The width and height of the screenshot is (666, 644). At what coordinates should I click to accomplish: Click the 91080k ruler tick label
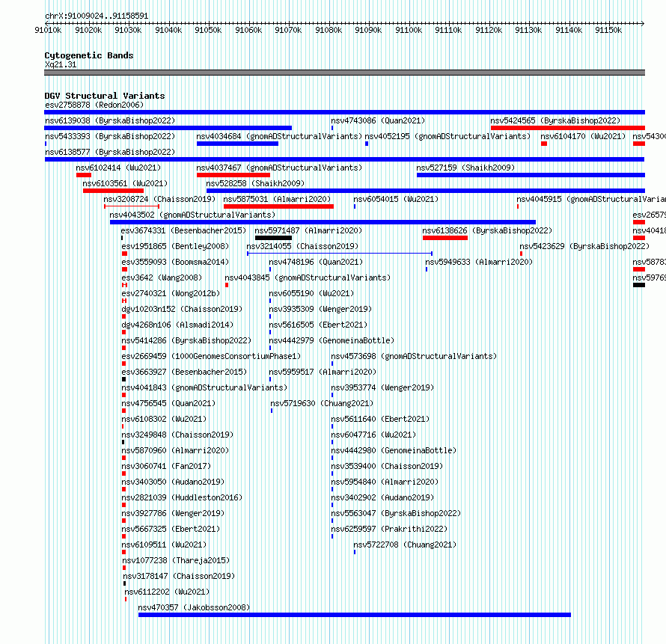pos(329,30)
